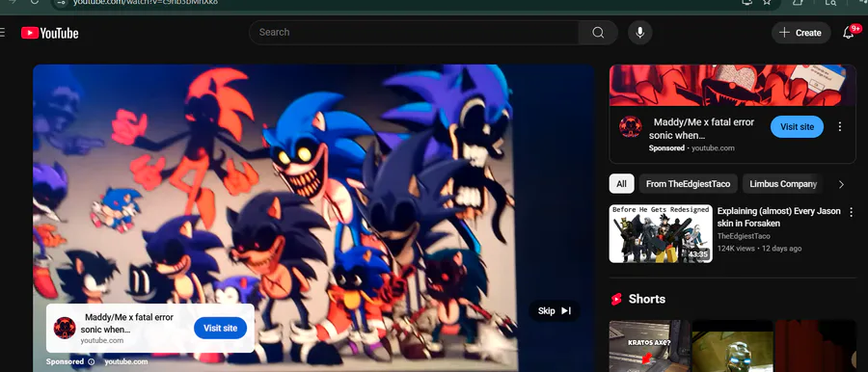The image size is (868, 372).
Task: Open the notifications bell
Action: (x=848, y=33)
